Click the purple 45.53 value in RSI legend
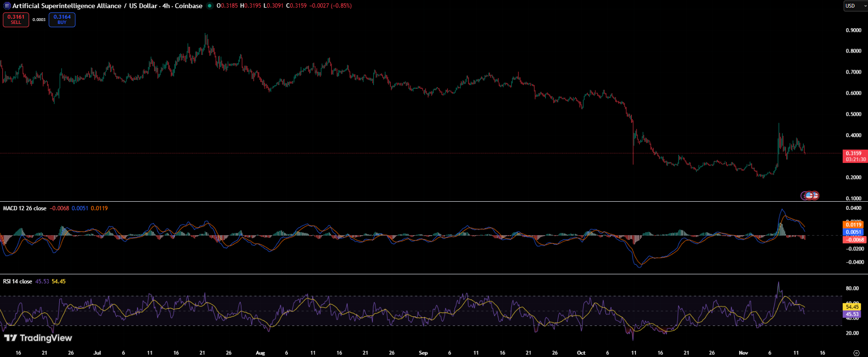868x357 pixels. 42,281
